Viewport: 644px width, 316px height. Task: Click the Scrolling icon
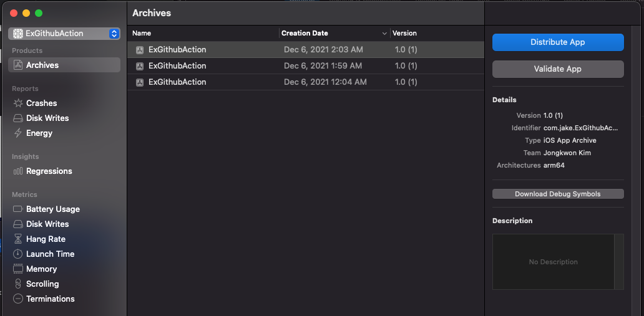point(17,284)
